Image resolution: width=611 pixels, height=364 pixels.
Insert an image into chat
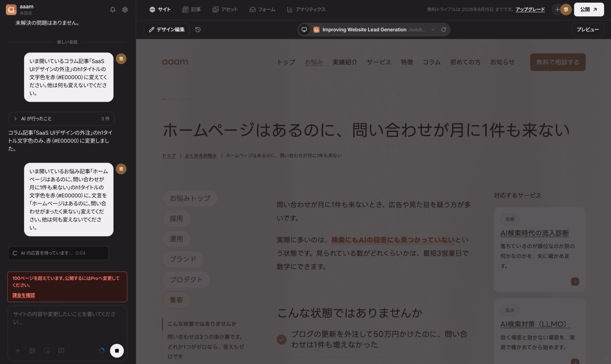click(x=32, y=351)
